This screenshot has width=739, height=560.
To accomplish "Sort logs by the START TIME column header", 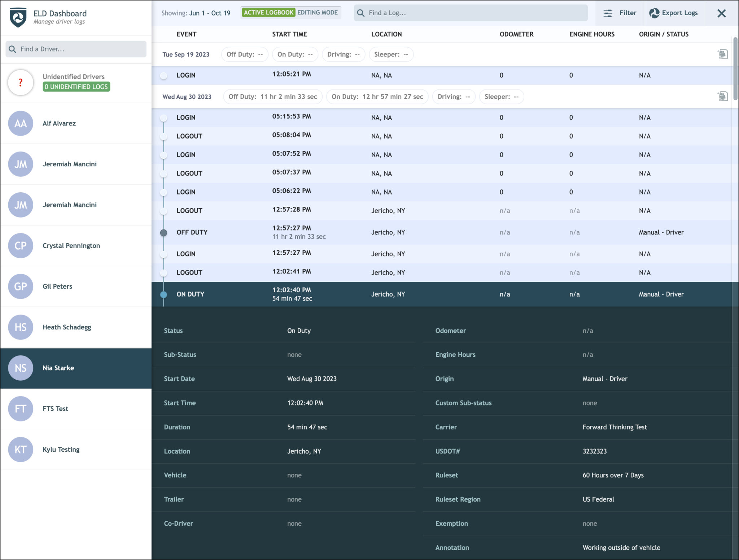I will 289,34.
